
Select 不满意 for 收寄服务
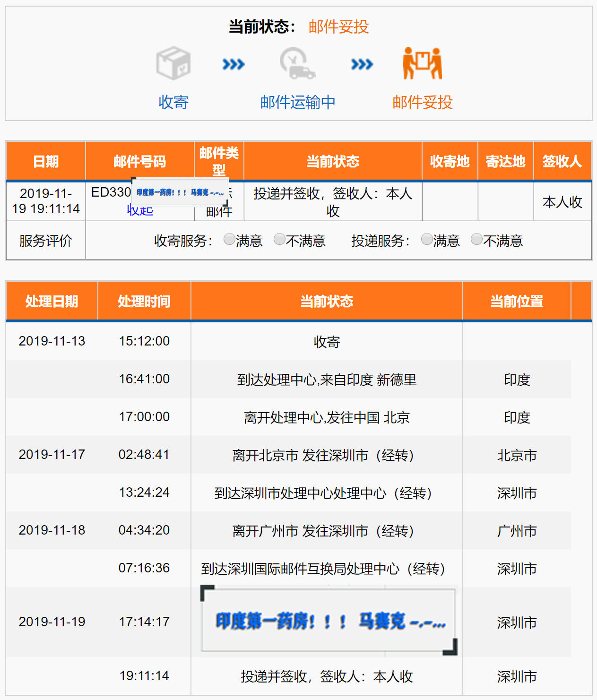click(x=279, y=240)
